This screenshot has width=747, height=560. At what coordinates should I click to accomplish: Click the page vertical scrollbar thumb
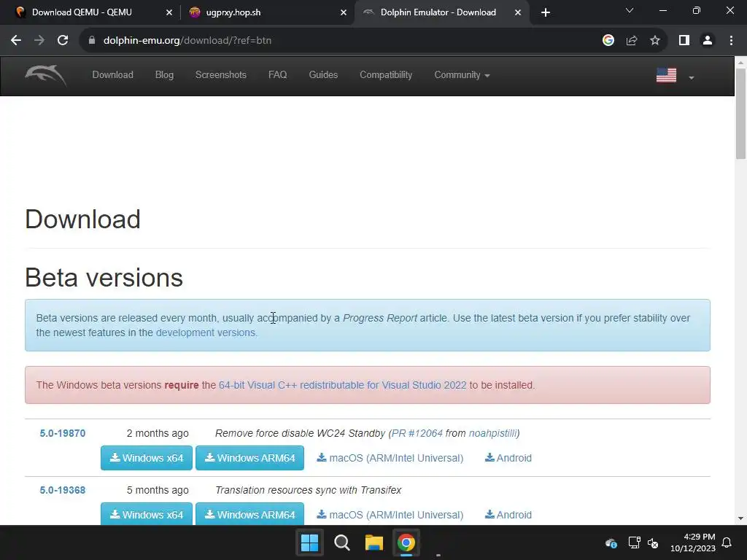740,113
